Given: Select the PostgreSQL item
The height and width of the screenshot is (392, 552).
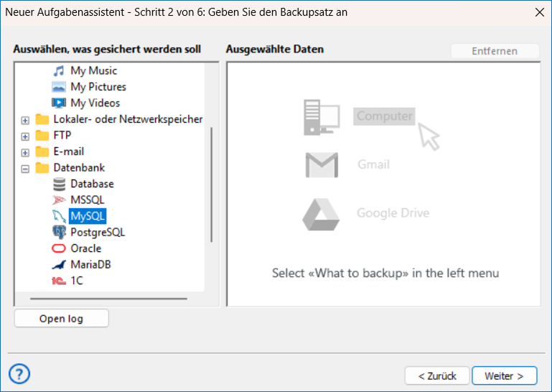Looking at the screenshot, I should pyautogui.click(x=98, y=233).
